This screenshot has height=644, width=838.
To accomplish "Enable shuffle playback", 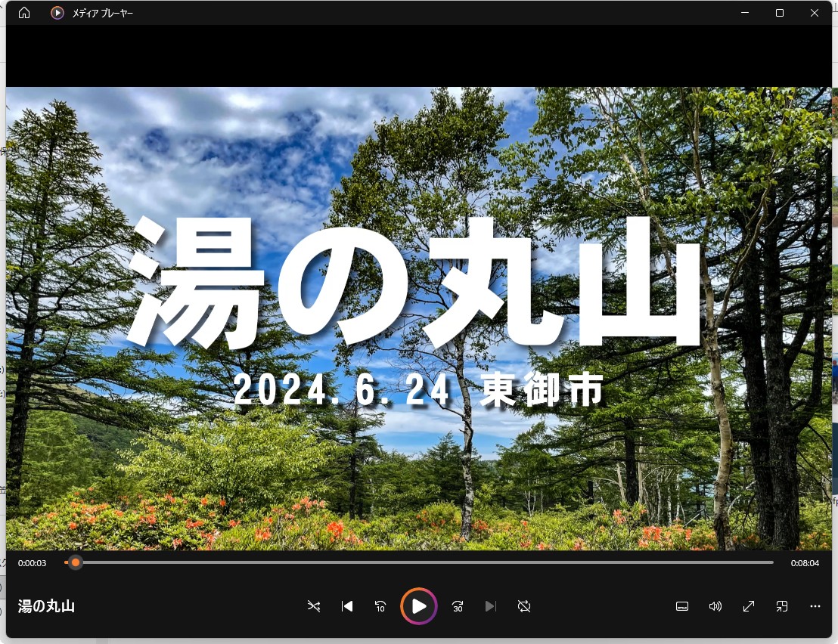I will click(313, 605).
